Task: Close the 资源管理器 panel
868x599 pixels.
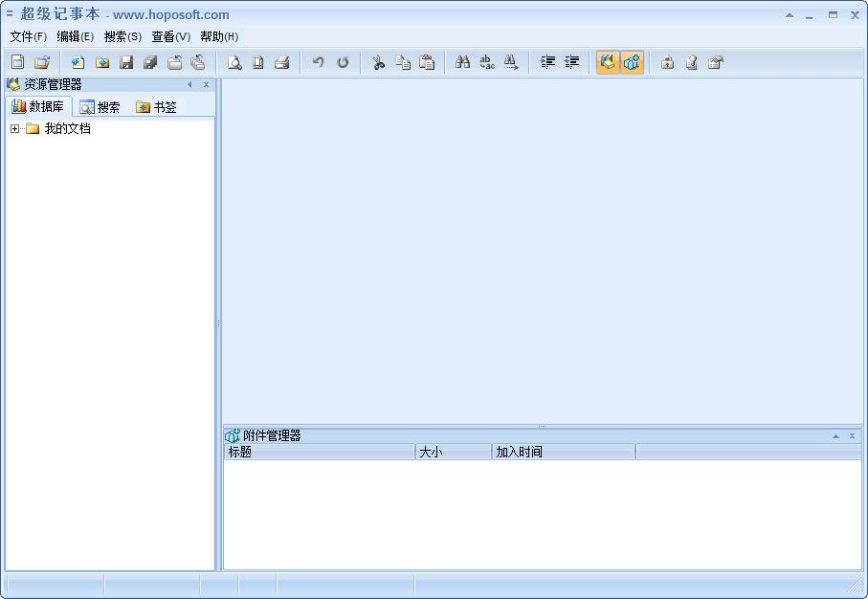Action: pos(206,85)
